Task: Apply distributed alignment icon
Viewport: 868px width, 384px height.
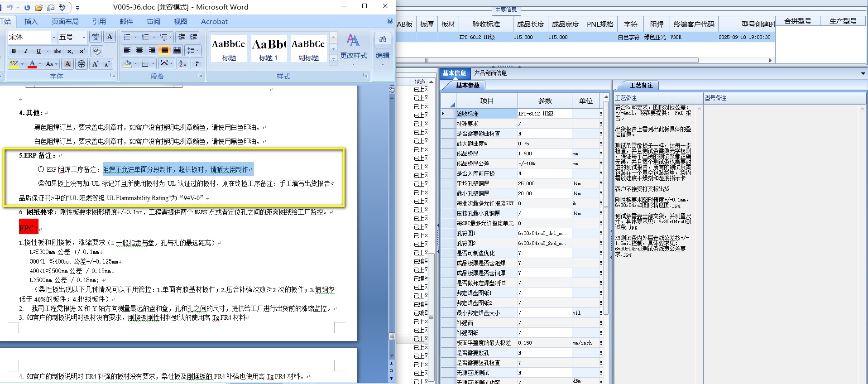Action: coord(177,50)
